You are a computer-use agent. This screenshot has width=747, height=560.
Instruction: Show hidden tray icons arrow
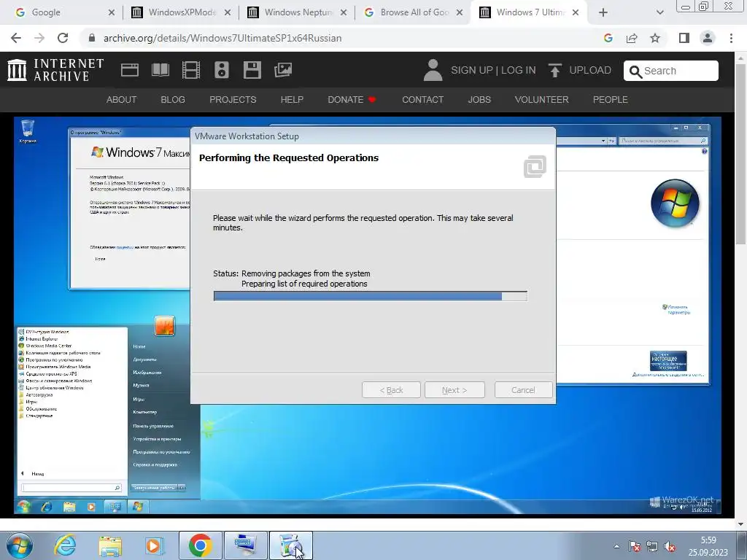[x=616, y=546]
